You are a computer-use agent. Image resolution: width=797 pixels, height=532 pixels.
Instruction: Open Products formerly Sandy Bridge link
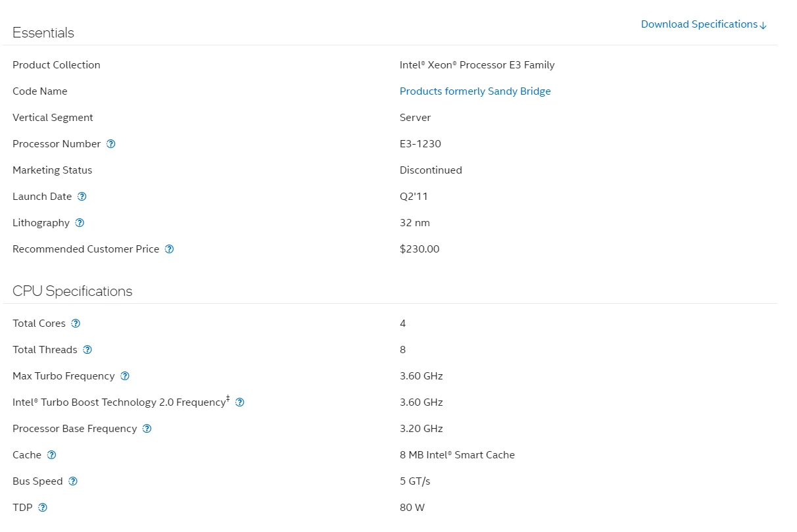pos(475,91)
